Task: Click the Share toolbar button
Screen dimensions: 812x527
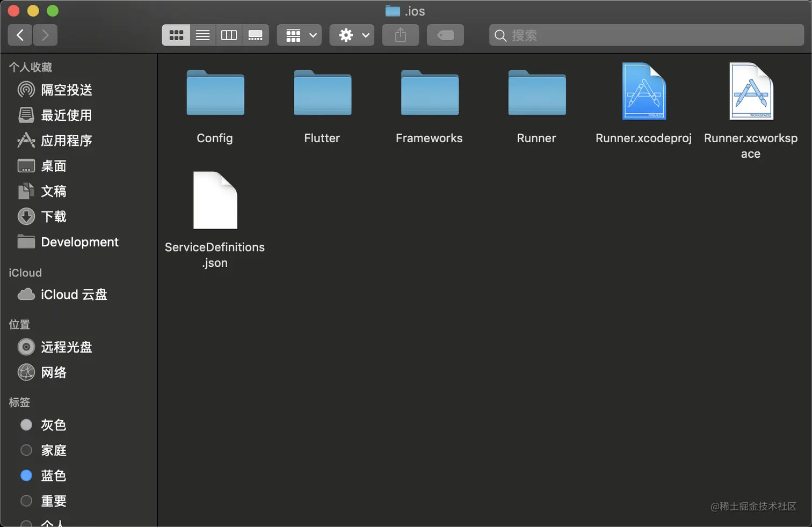Action: point(401,35)
